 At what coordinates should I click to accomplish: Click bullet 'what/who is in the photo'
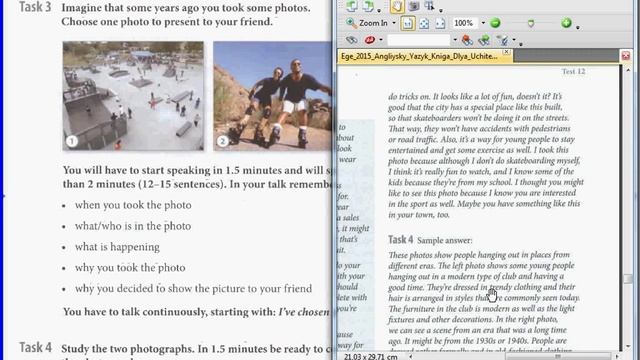click(x=133, y=226)
